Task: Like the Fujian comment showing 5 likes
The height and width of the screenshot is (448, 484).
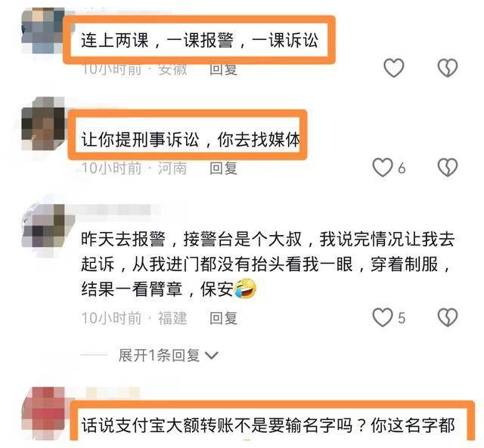Action: (383, 317)
